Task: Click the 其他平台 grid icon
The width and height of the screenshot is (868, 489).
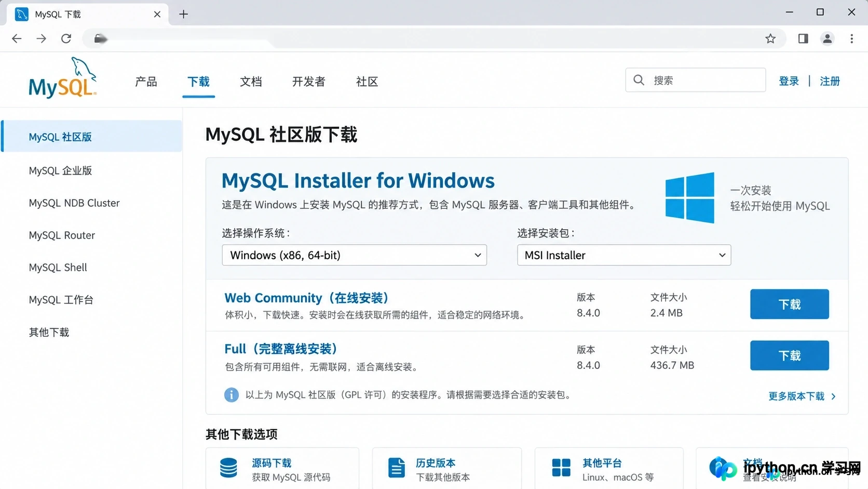Action: pos(561,468)
